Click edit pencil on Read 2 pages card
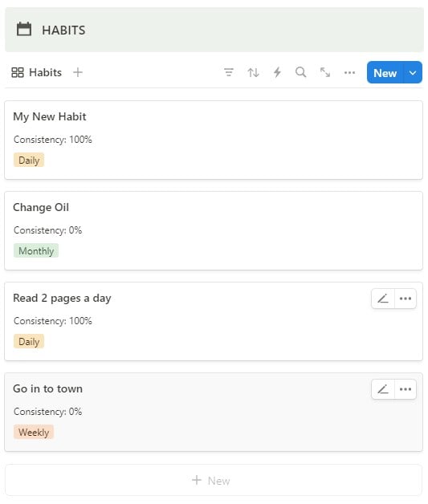Image resolution: width=428 pixels, height=504 pixels. (383, 299)
